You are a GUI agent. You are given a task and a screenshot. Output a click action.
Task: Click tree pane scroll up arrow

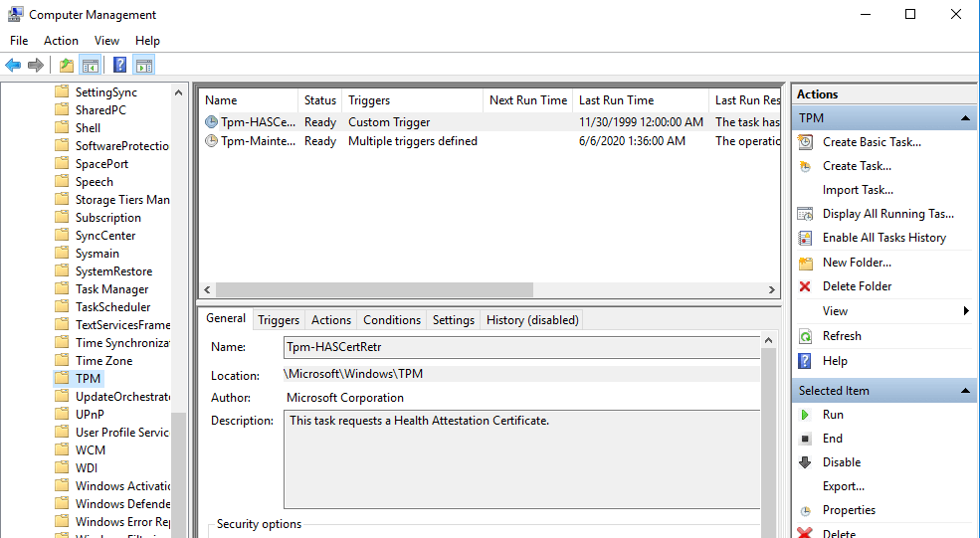click(x=179, y=92)
